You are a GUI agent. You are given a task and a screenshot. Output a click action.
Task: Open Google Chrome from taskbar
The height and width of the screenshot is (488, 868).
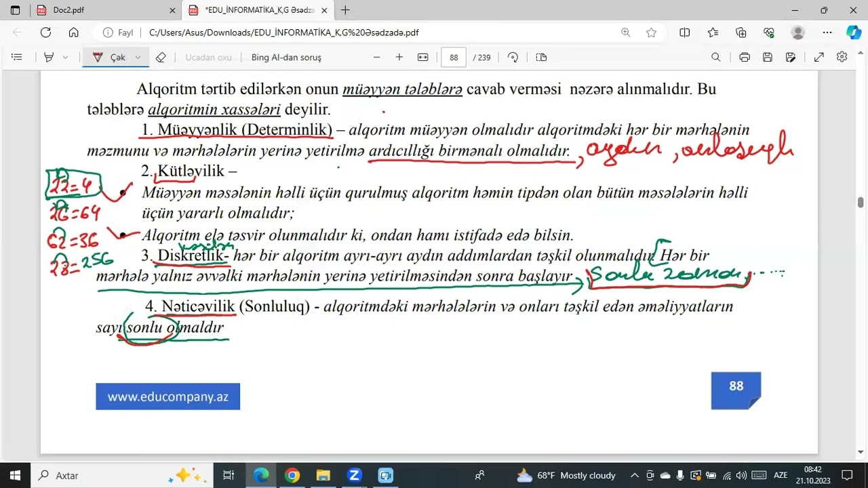(292, 476)
